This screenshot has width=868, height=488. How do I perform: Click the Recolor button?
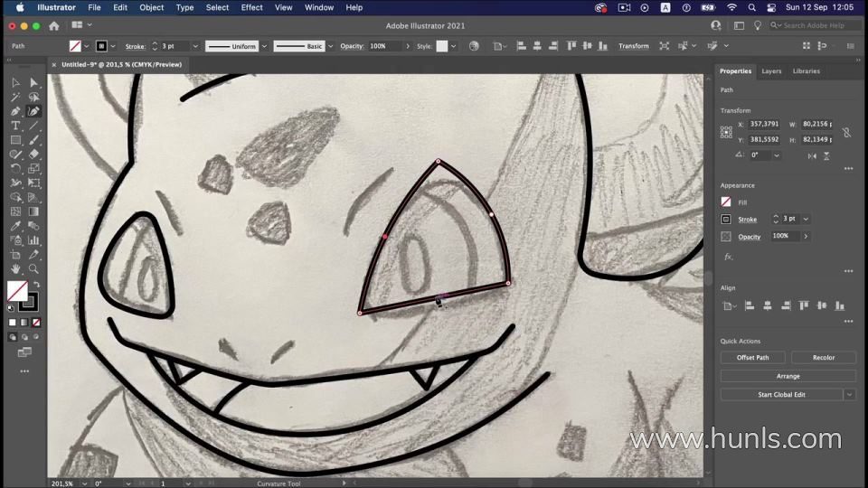coord(823,358)
